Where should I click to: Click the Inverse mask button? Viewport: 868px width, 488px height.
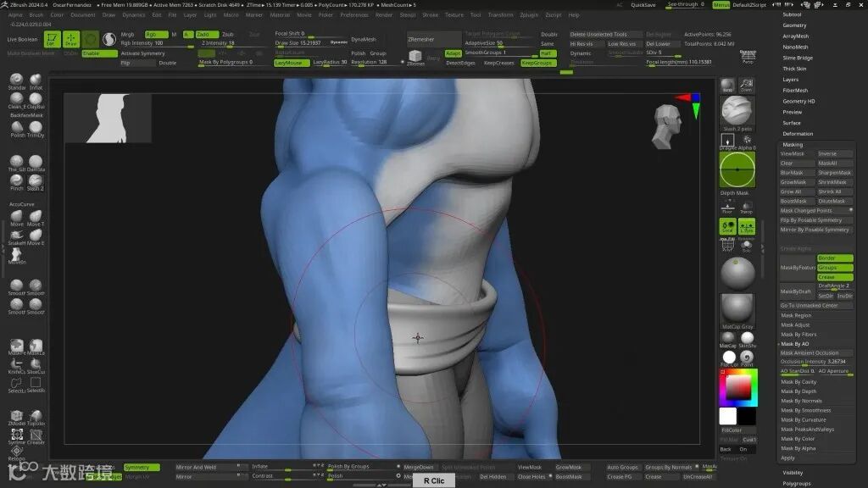click(835, 154)
